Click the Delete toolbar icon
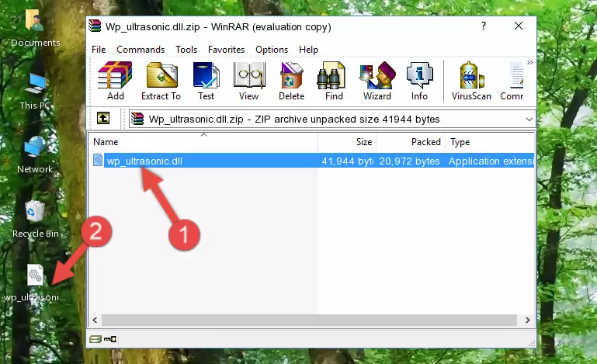The height and width of the screenshot is (364, 597). (292, 81)
